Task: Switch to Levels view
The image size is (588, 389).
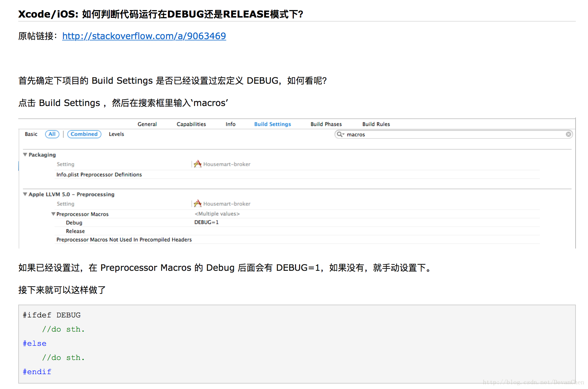Action: (116, 134)
